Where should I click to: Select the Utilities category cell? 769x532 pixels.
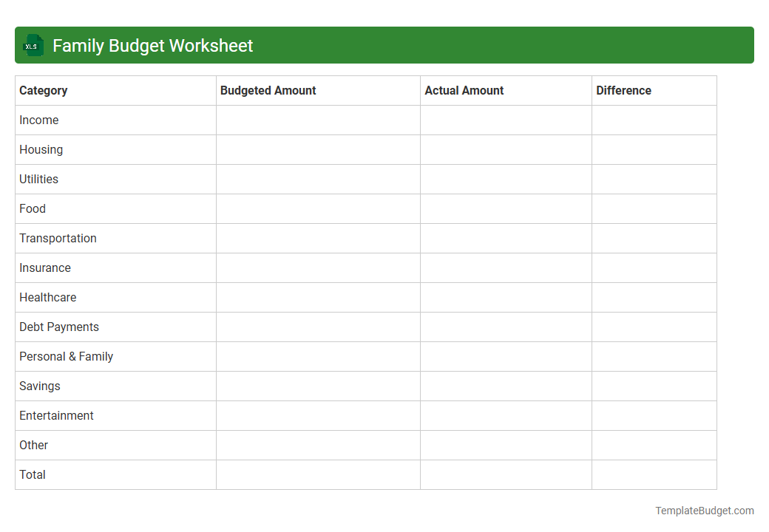tap(38, 179)
